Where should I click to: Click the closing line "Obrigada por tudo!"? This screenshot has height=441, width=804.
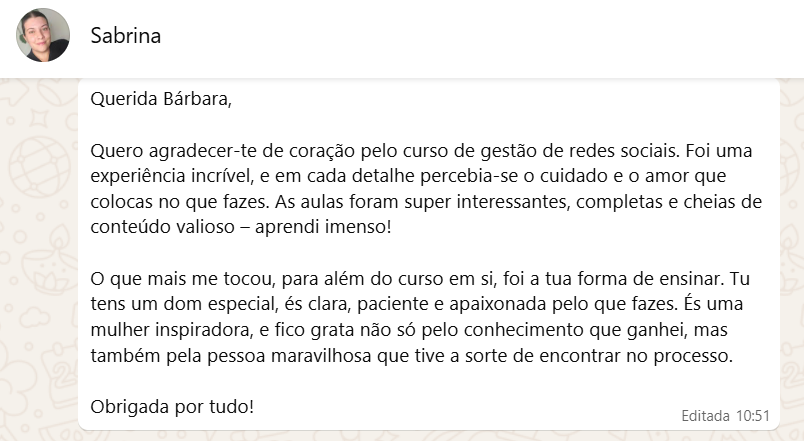[172, 407]
